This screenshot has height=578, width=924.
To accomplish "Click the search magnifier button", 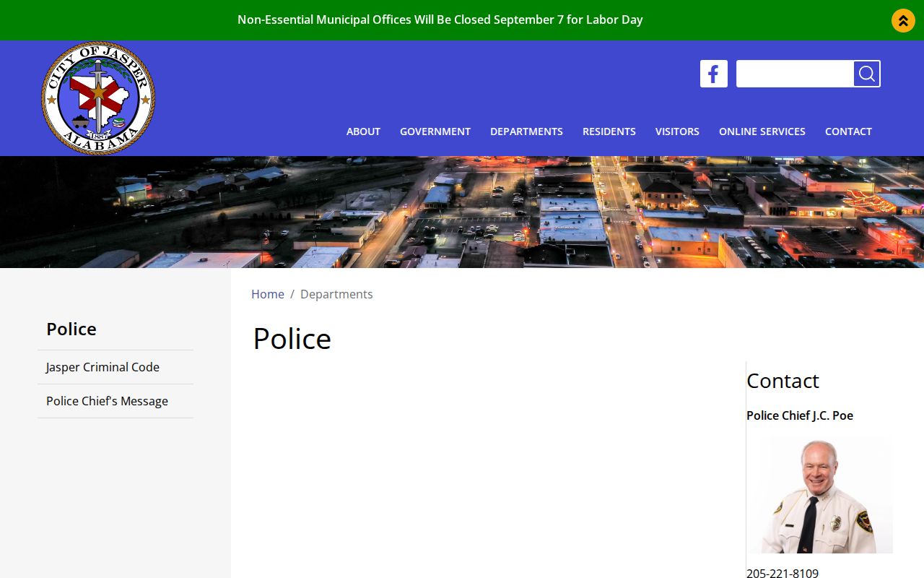I will (867, 74).
